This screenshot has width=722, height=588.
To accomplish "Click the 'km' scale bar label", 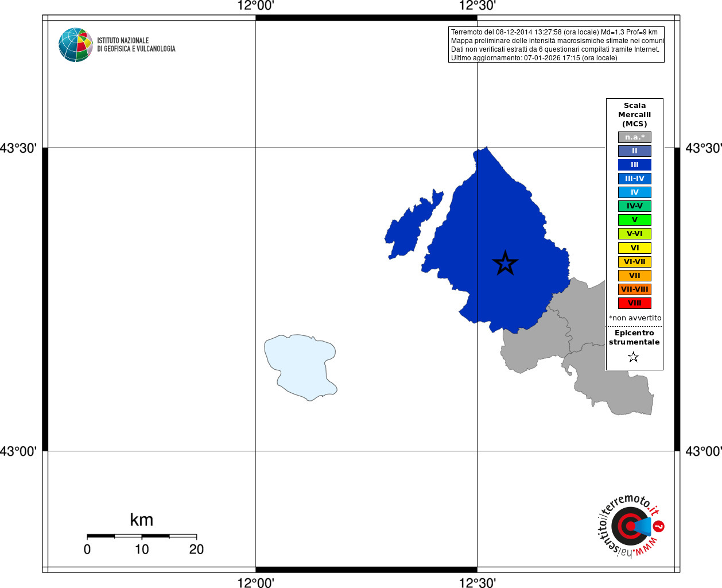I will [x=142, y=520].
